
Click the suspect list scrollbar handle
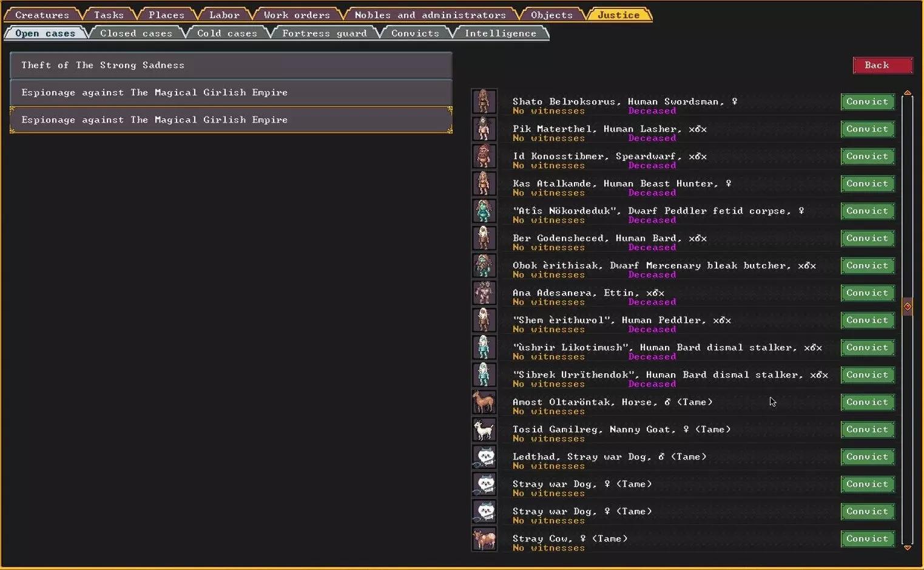tap(908, 307)
